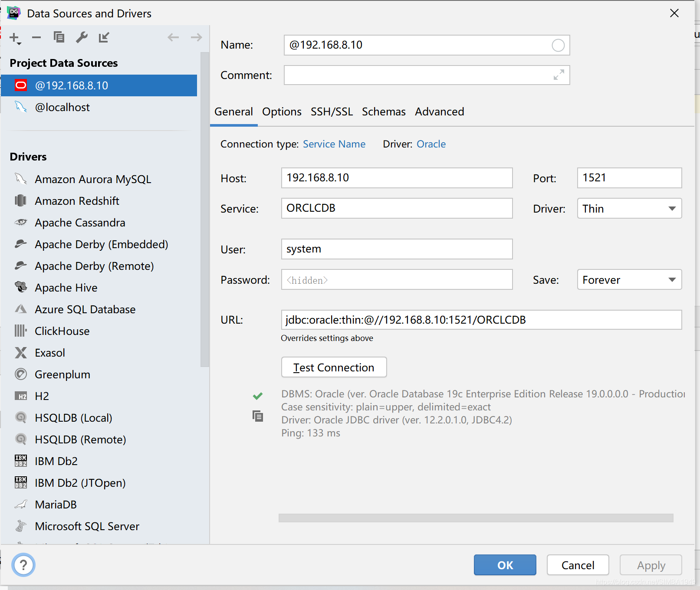Expand the Comment field editor
Image resolution: width=700 pixels, height=590 pixels.
click(559, 75)
